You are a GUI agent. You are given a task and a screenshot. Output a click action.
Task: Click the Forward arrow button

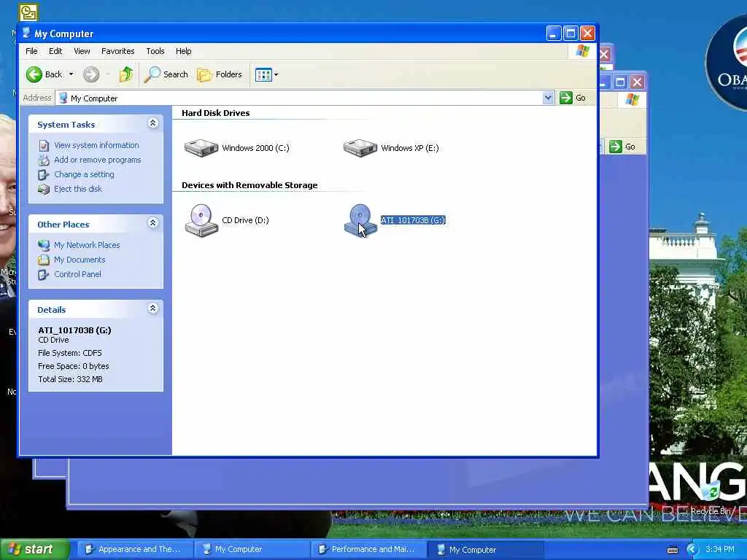point(91,74)
